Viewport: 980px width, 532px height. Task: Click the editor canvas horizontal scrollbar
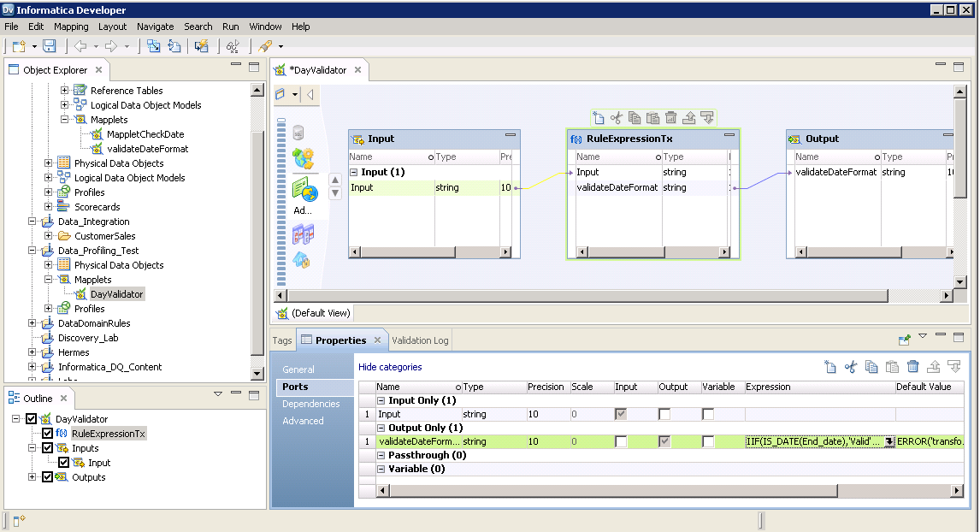[587, 296]
